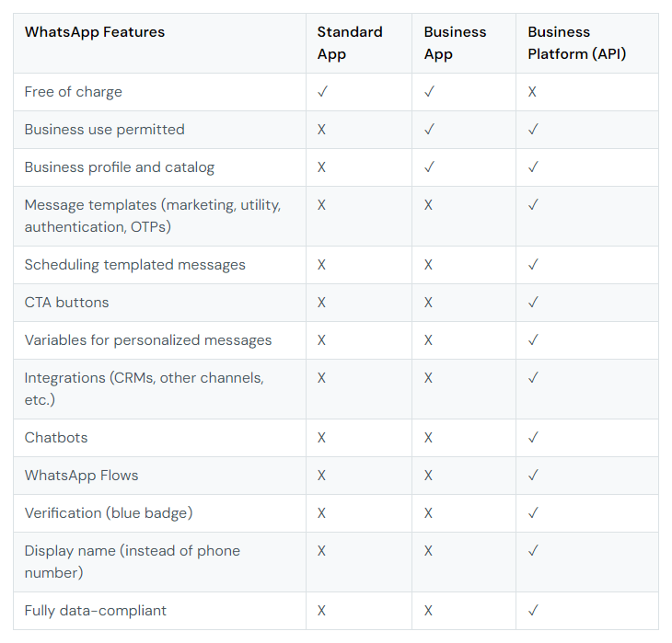Click the checkmark for Chatbots under Business Platform
The width and height of the screenshot is (672, 643).
pos(533,438)
